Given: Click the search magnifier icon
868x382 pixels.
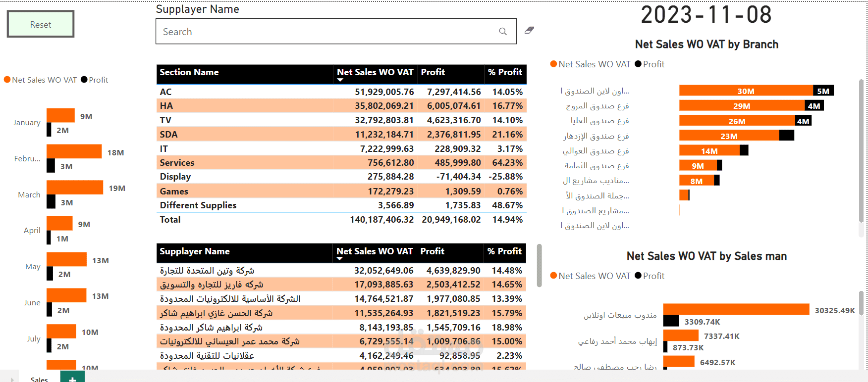Looking at the screenshot, I should click(x=503, y=32).
